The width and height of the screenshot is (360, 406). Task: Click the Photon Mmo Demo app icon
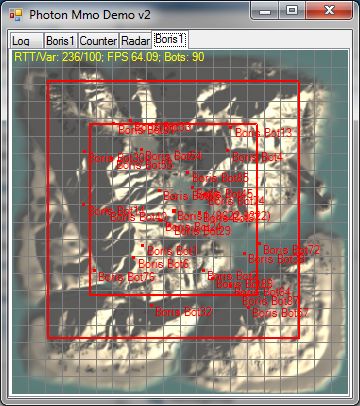tap(16, 14)
